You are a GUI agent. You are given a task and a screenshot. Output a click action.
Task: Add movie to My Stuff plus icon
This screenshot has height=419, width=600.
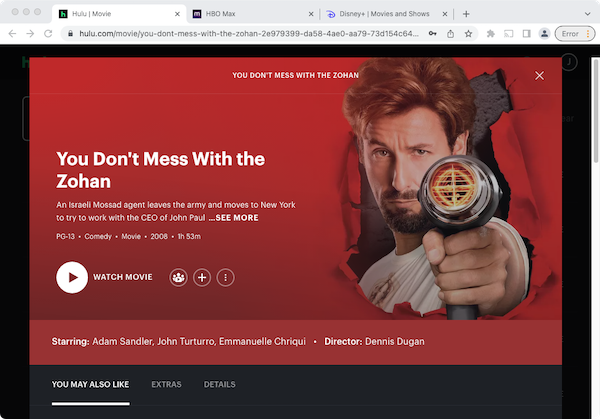point(202,277)
